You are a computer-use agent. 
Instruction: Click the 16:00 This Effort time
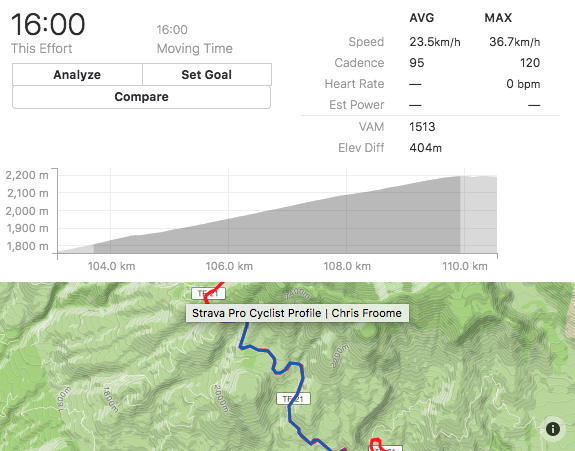48,25
